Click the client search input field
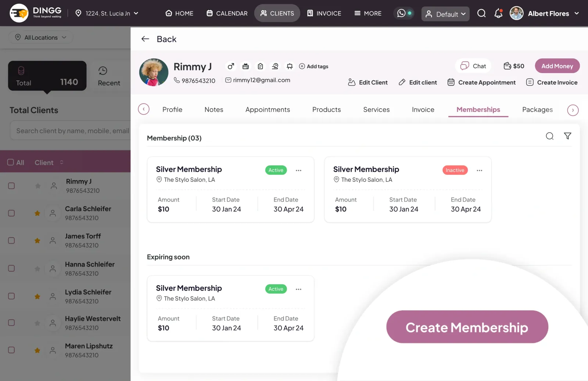588x381 pixels. tap(71, 131)
